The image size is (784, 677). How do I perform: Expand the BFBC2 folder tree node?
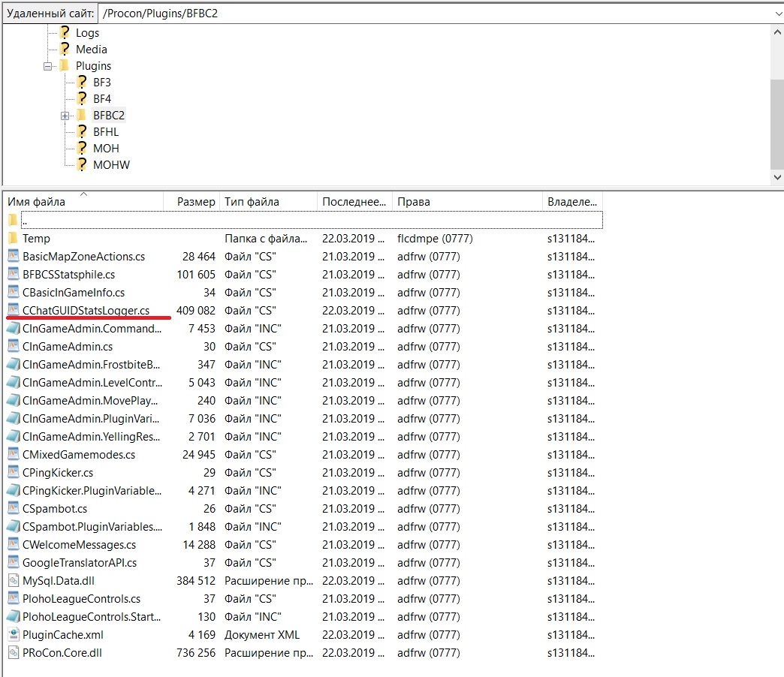[x=65, y=116]
